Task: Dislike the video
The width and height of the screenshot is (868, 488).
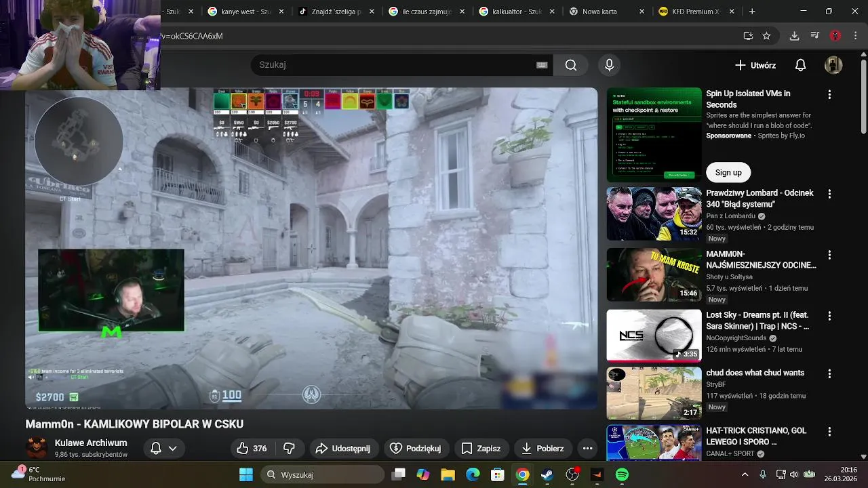Action: coord(289,449)
